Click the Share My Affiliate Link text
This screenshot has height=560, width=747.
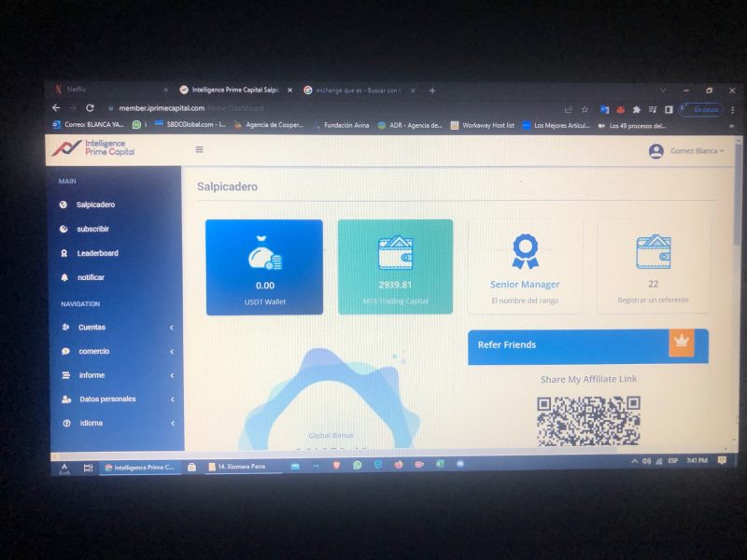588,379
